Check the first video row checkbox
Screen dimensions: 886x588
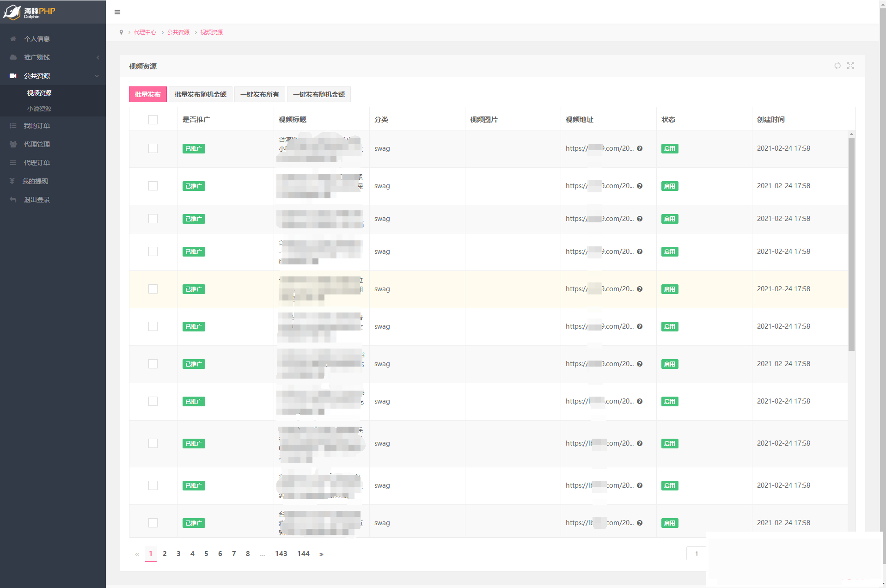point(153,148)
